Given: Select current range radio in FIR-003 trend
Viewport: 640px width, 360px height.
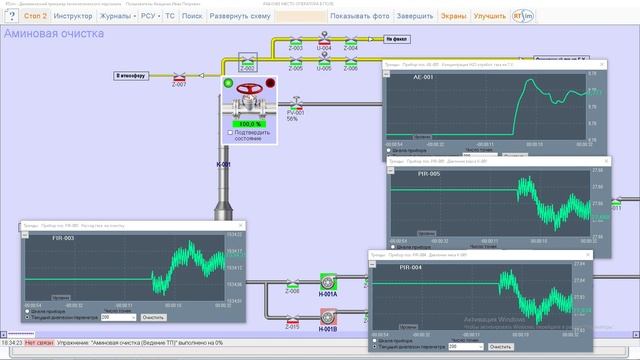Looking at the screenshot, I should tap(27, 317).
